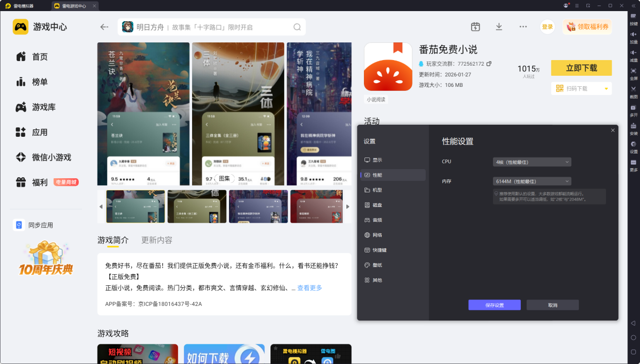Click the 查看更多 link in description
The width and height of the screenshot is (640, 364).
309,288
